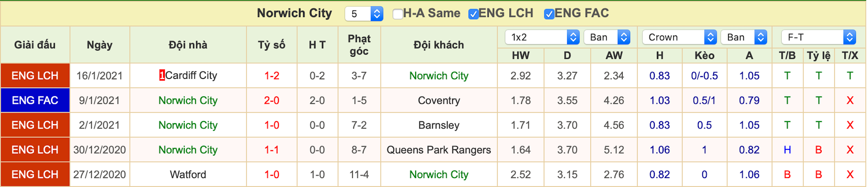Image resolution: width=868 pixels, height=187 pixels.
Task: Open the ENG FAC league badge
Action: [x=35, y=100]
